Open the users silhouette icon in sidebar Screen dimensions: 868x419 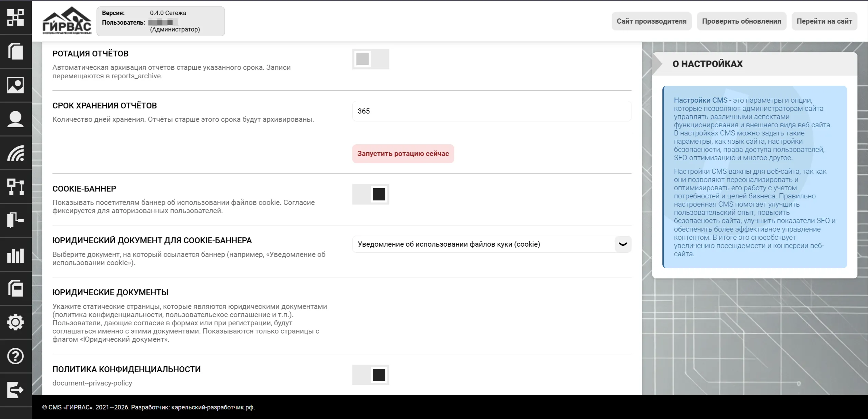pos(16,119)
